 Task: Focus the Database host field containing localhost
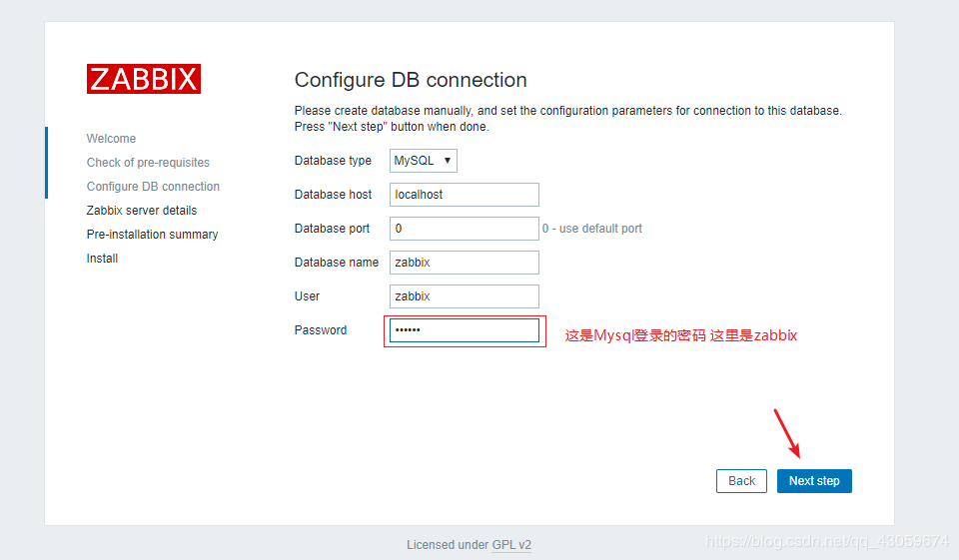(x=464, y=195)
